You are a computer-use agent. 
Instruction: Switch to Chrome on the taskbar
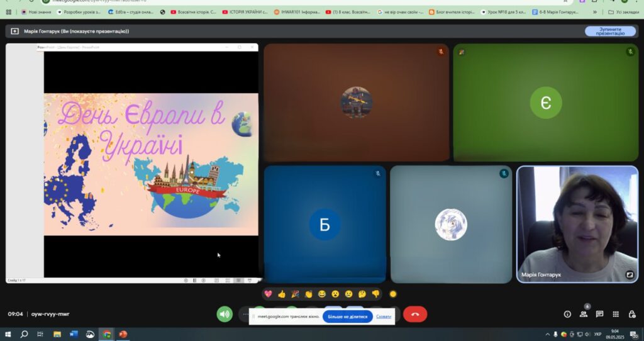(107, 335)
